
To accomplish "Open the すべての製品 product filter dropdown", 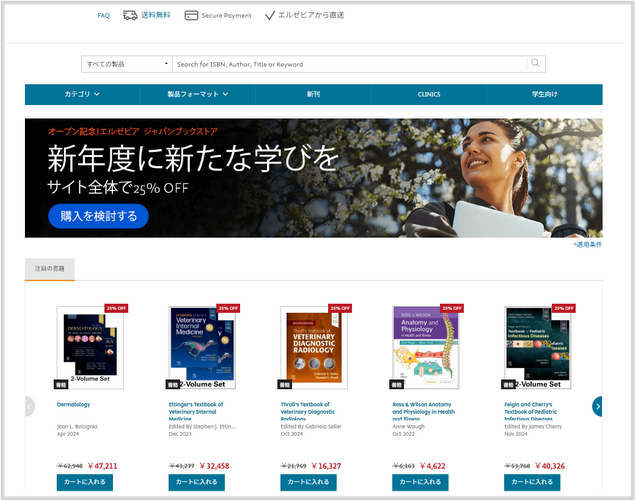I will tap(127, 64).
